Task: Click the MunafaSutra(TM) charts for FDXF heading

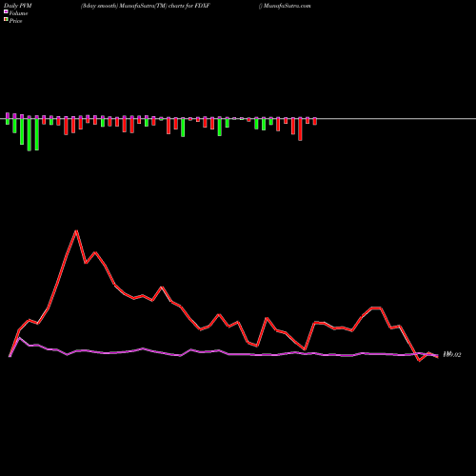Action: coord(146,6)
